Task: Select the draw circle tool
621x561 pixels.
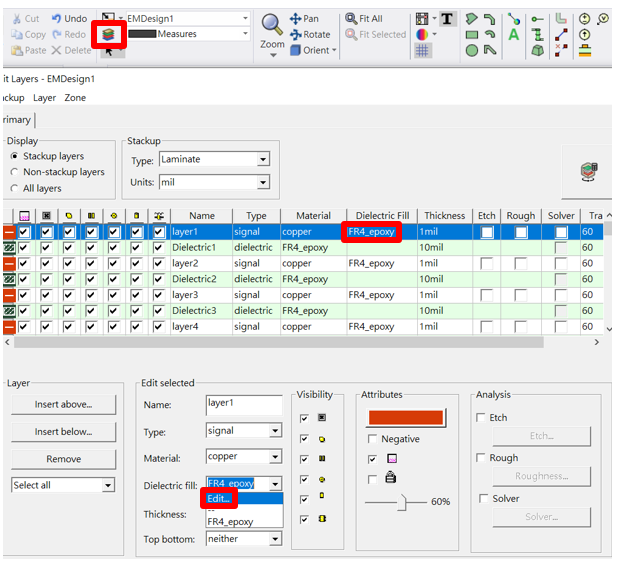Action: pos(472,51)
